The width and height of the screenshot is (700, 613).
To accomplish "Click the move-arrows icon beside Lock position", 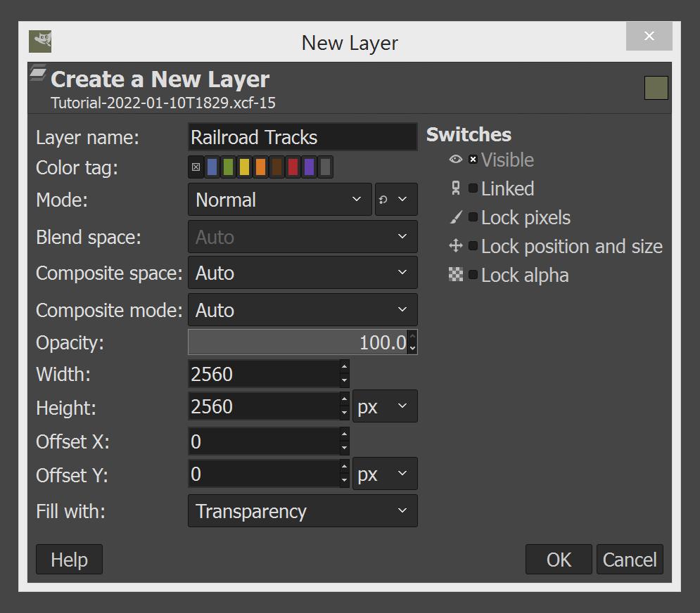I will pos(455,246).
